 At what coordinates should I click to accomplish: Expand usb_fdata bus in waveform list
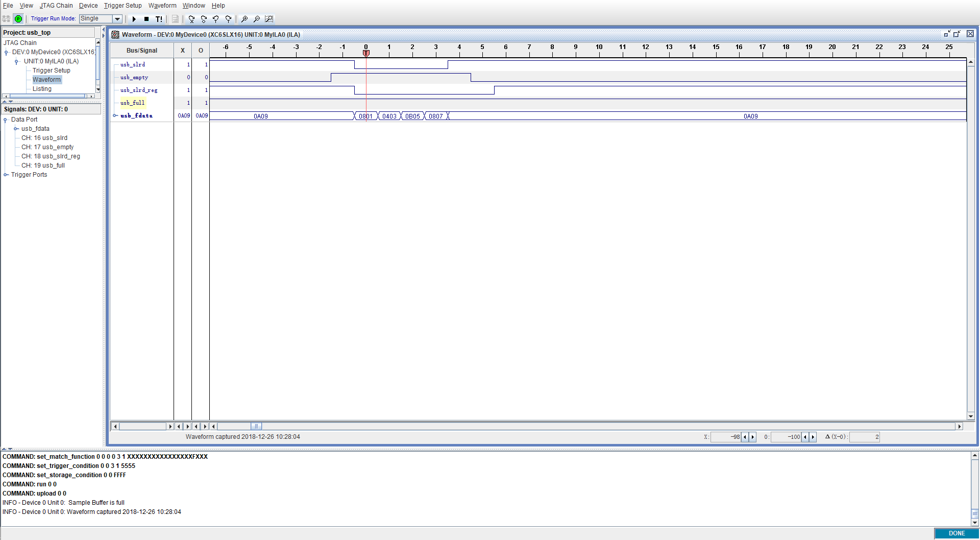point(115,115)
